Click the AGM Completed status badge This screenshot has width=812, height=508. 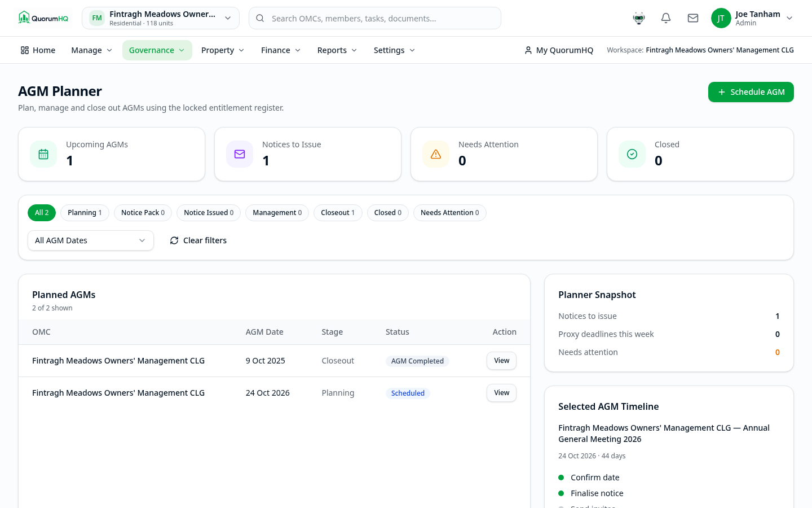pyautogui.click(x=417, y=361)
